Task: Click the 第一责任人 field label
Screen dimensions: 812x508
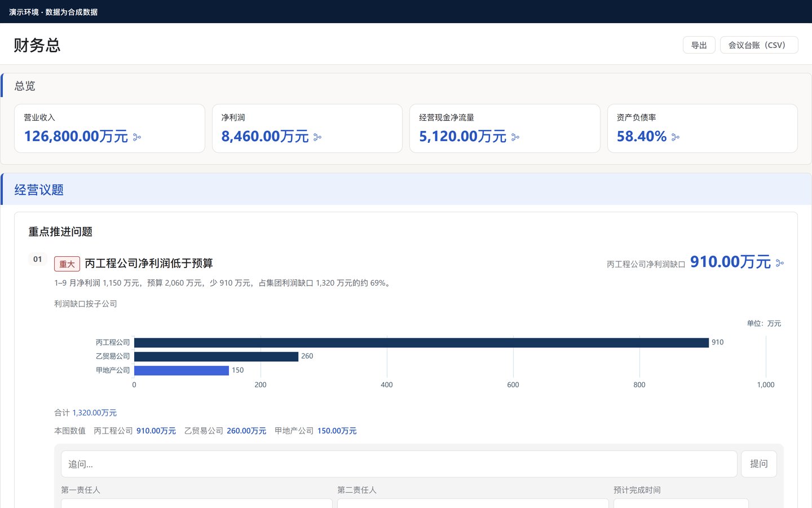Action: pyautogui.click(x=81, y=490)
